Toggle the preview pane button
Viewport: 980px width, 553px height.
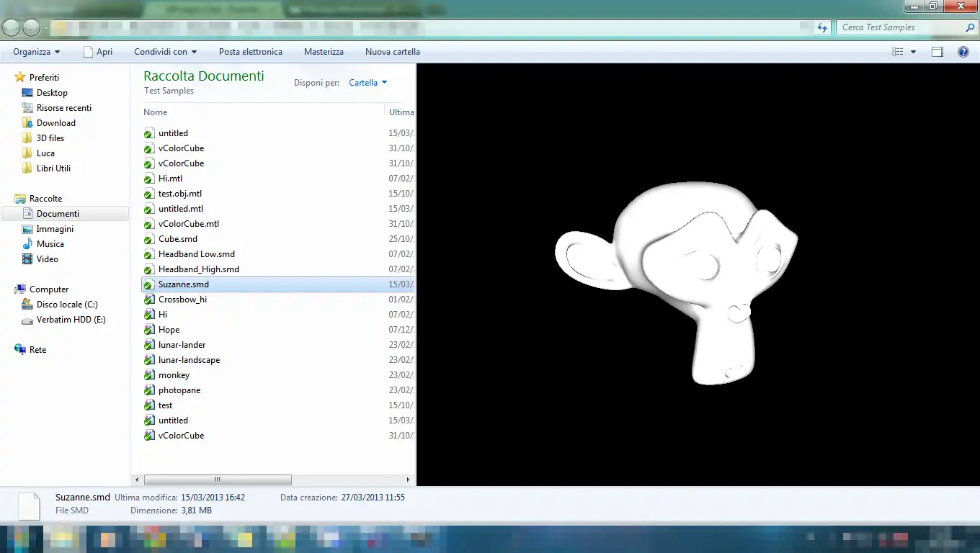[937, 52]
